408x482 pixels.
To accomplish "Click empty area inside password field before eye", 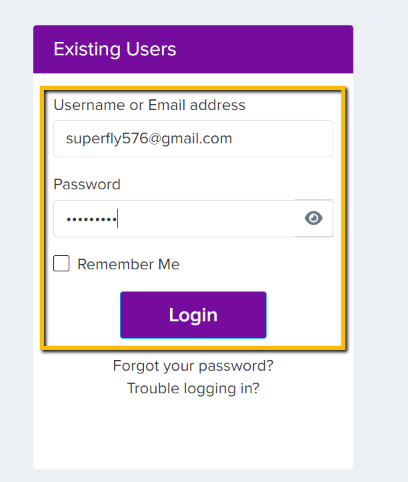I will (x=207, y=219).
